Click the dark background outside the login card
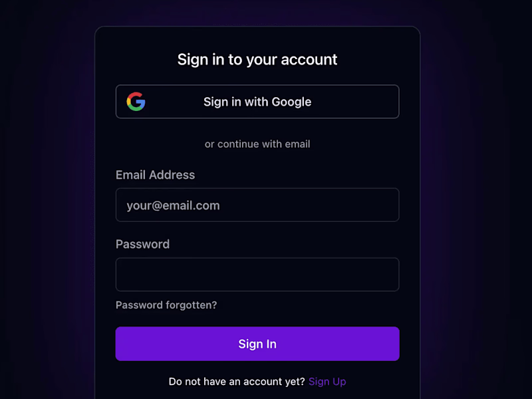 click(44, 203)
